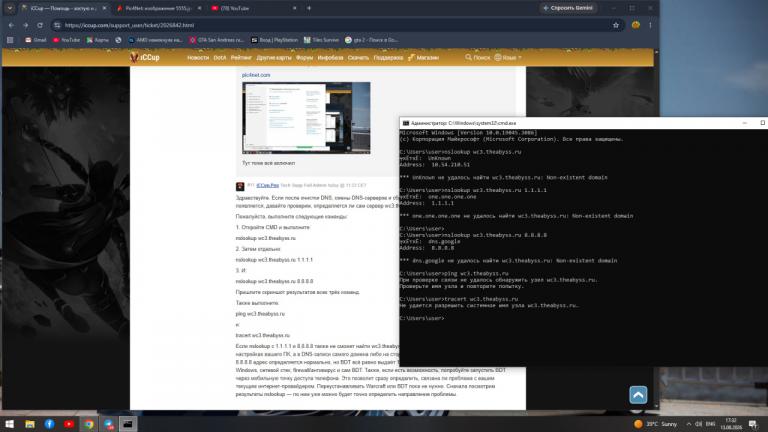This screenshot has height=432, width=768.
Task: Switch to the PicNet image tab
Action: pos(158,8)
